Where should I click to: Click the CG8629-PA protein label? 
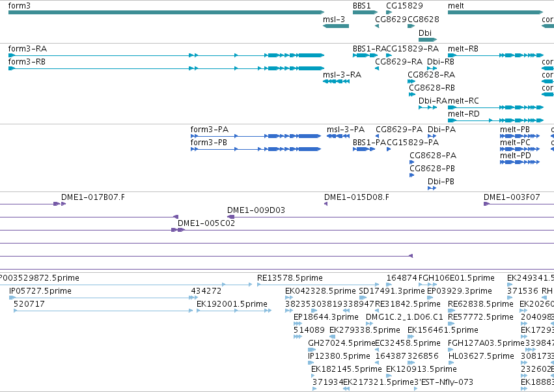[x=399, y=130]
